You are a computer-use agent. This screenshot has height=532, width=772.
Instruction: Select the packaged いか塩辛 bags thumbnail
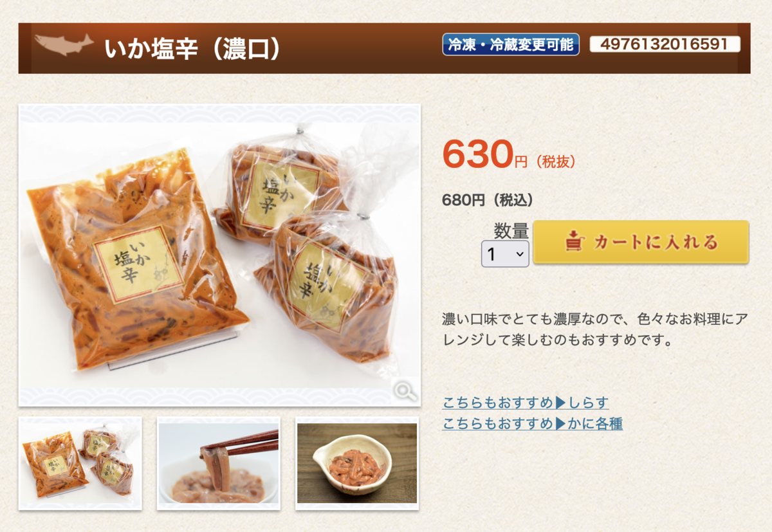click(80, 463)
